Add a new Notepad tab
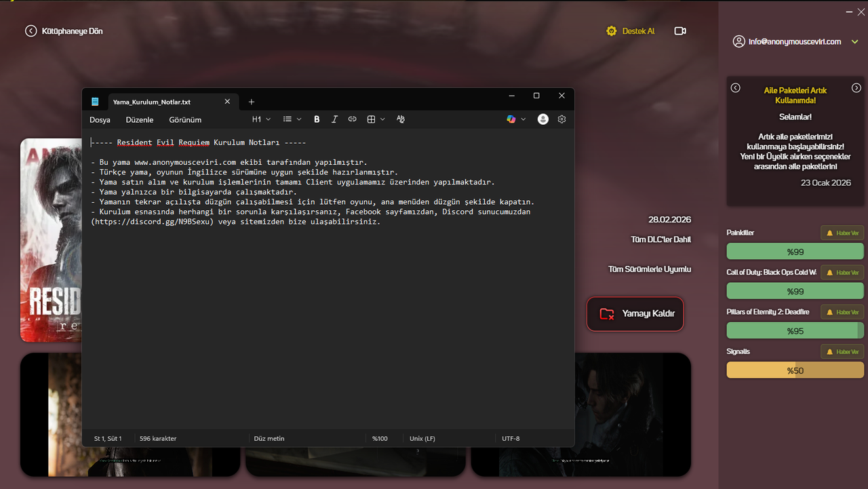 click(251, 102)
